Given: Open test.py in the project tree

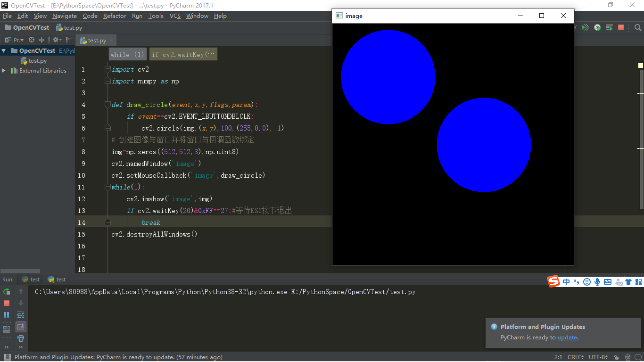Looking at the screenshot, I should click(34, 61).
